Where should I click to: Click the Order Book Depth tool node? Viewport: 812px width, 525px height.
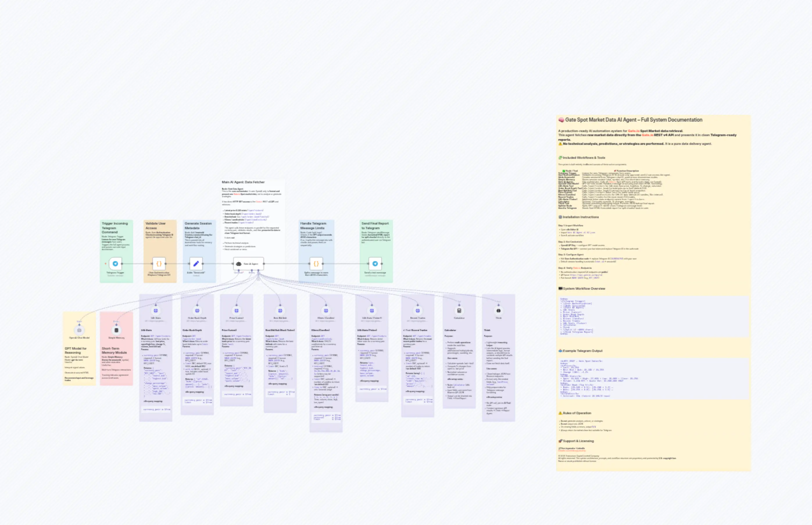click(x=197, y=311)
